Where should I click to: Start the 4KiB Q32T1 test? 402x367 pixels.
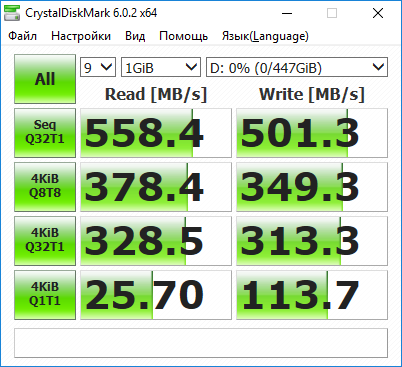45,241
